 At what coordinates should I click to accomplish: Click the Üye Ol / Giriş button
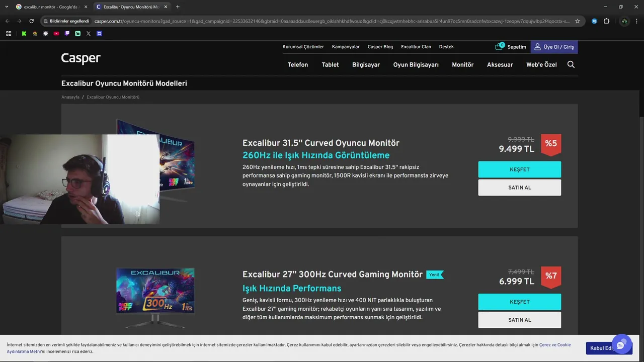[x=554, y=47]
